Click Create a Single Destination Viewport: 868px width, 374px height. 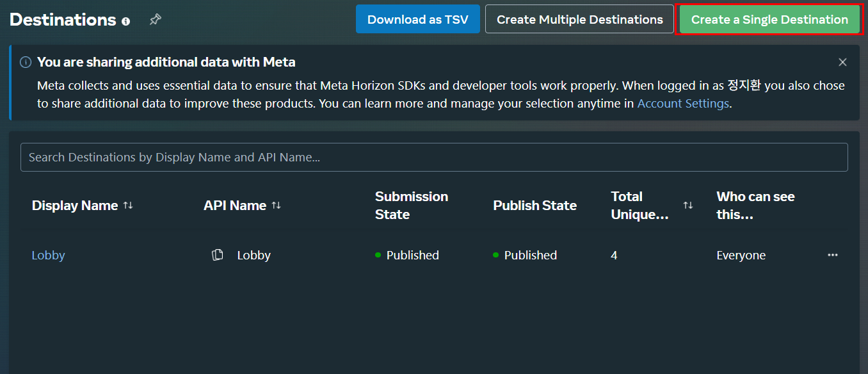pos(769,19)
